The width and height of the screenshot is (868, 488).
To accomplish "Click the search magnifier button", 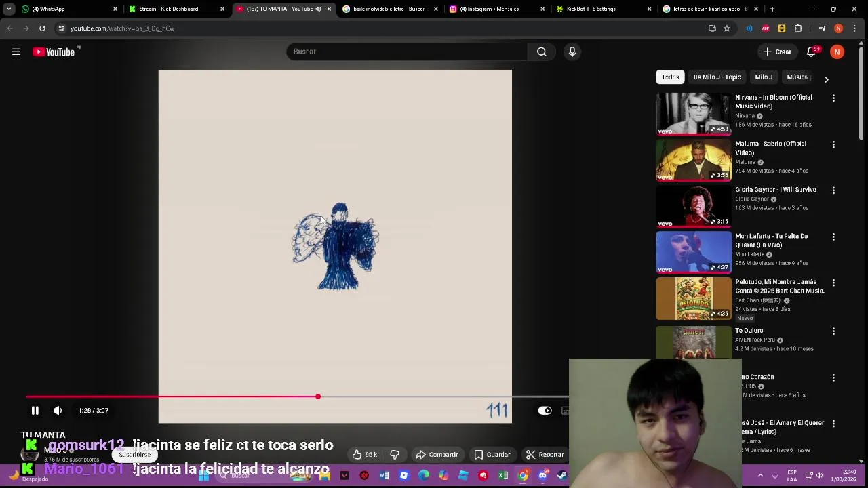I will (542, 52).
